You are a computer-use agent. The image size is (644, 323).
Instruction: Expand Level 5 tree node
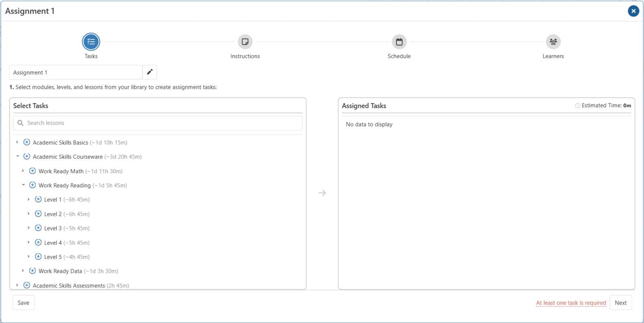tap(29, 257)
